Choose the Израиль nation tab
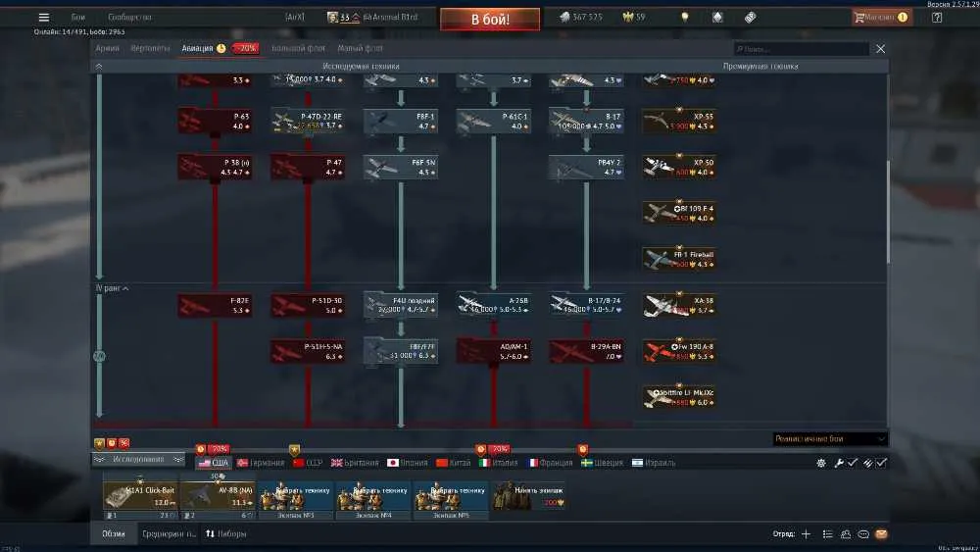 [x=653, y=463]
